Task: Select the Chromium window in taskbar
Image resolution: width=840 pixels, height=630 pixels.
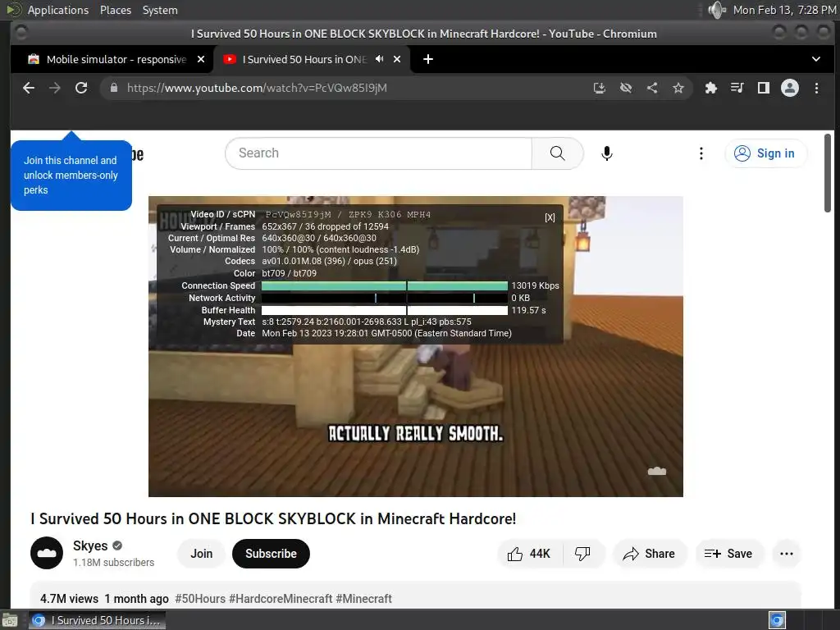Action: [x=97, y=620]
